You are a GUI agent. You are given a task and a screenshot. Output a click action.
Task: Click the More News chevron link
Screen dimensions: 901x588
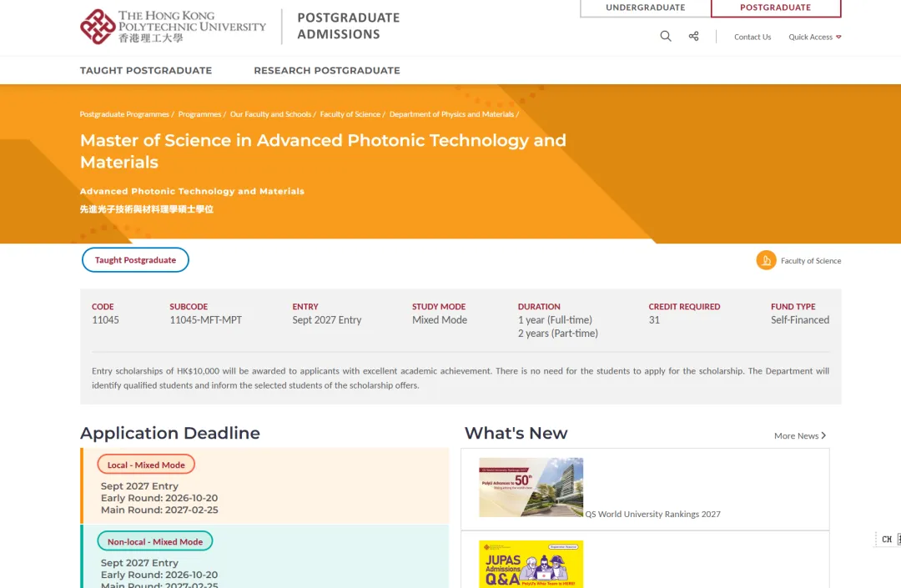tap(800, 436)
